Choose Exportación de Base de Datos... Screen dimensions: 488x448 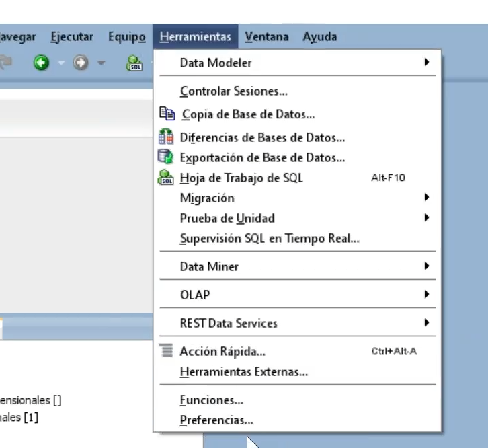pyautogui.click(x=297, y=157)
